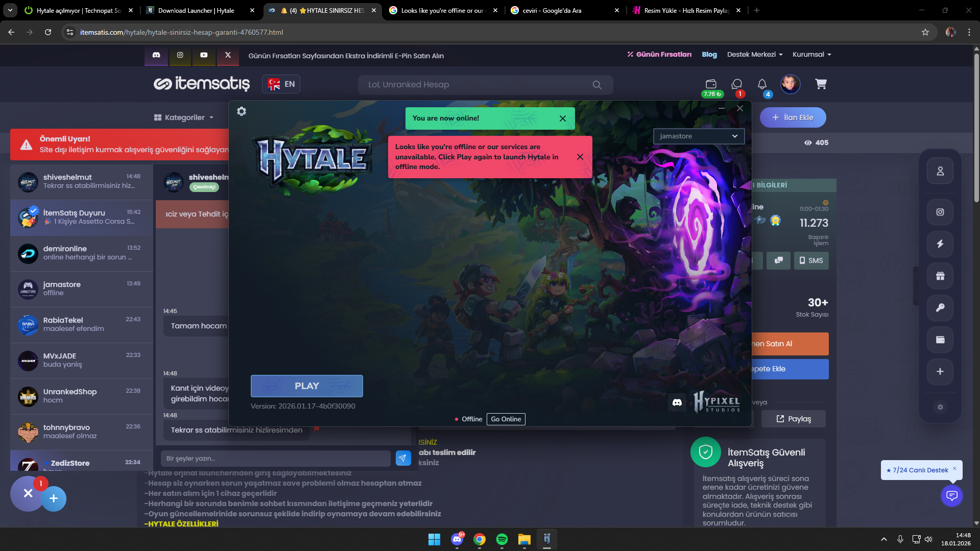Switch to ceviri Google'da Ara tab
This screenshot has height=551, width=980.
click(565, 10)
